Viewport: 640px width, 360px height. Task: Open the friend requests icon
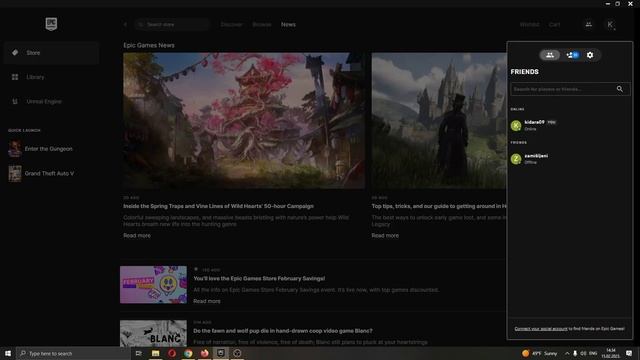(572, 55)
